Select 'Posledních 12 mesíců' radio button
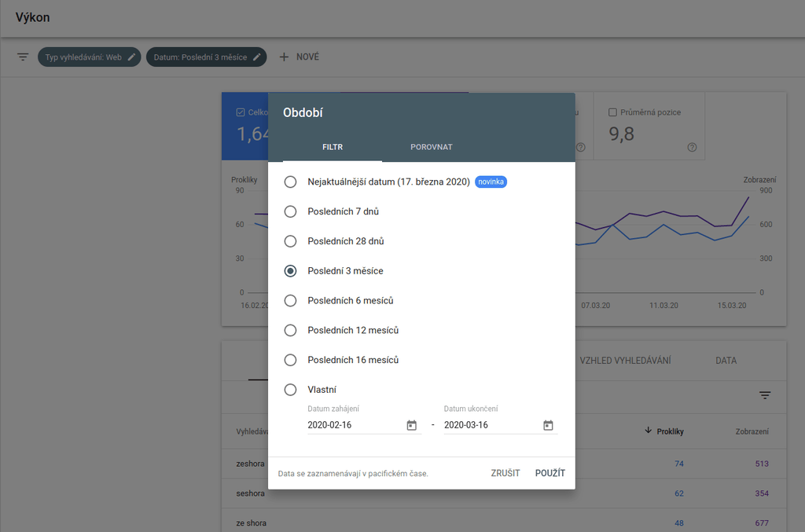 [x=291, y=330]
